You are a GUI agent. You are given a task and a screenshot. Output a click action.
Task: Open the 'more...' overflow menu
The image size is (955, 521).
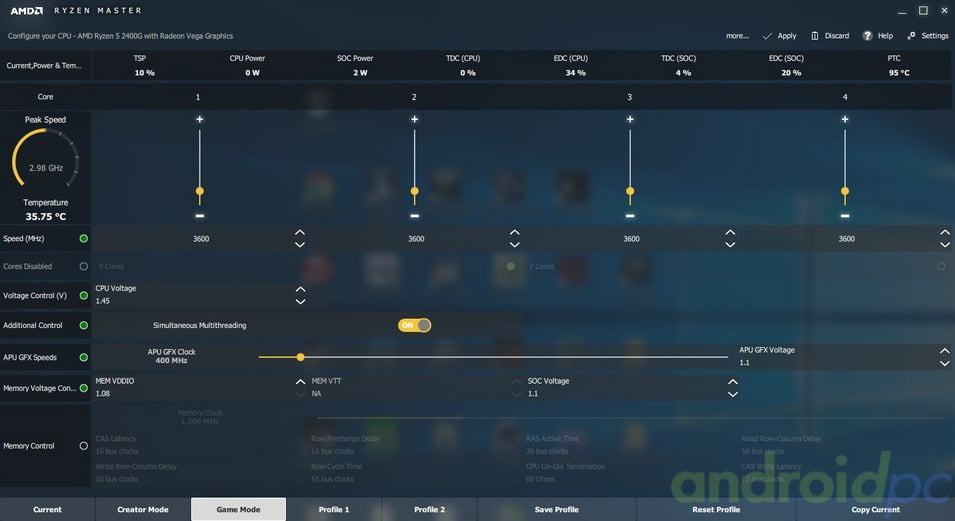[x=737, y=36]
